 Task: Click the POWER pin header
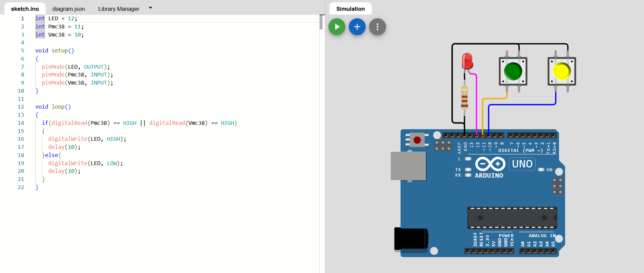click(489, 251)
